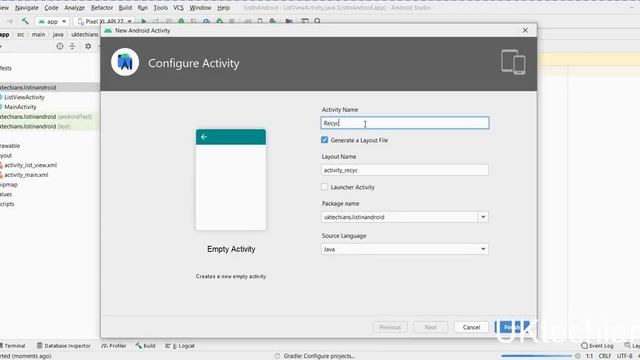Click the Make Project hammer icon

point(25,21)
